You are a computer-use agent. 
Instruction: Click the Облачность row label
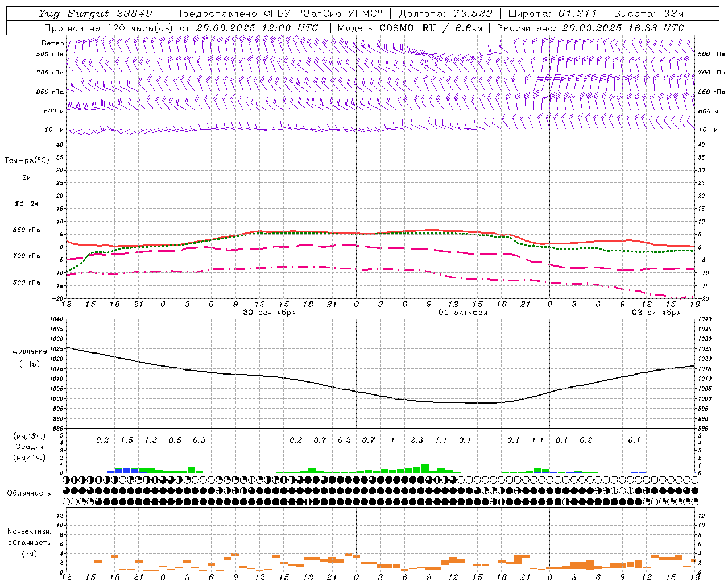coord(29,493)
